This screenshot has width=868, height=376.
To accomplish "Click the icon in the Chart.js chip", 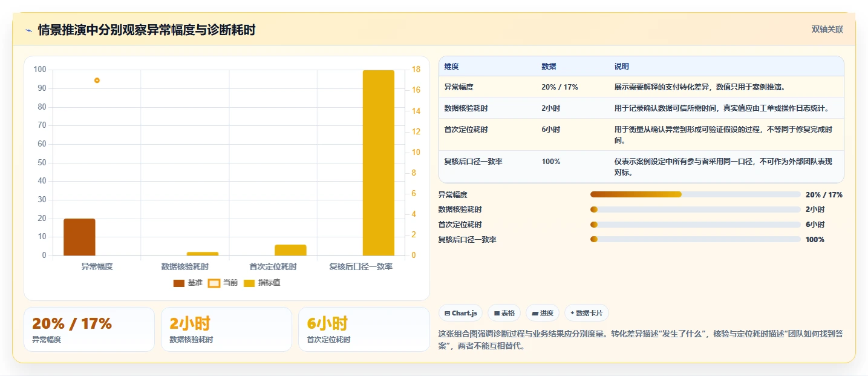I will click(447, 314).
